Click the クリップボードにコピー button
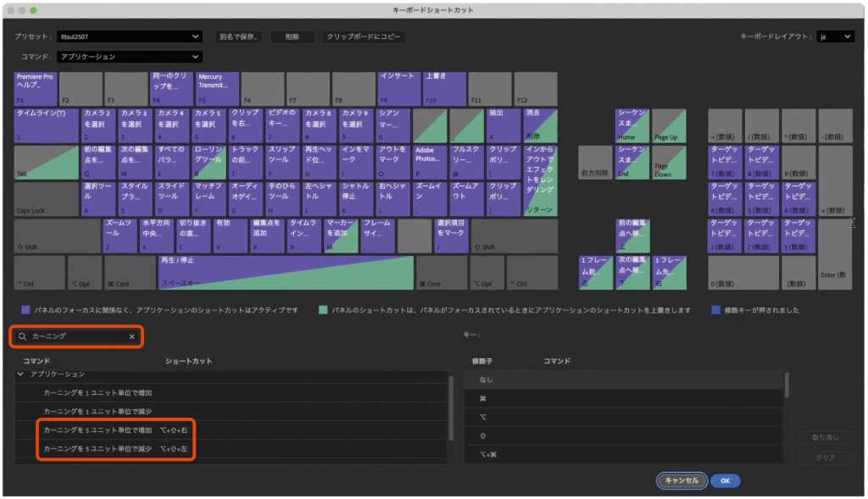This screenshot has width=868, height=499. 364,37
